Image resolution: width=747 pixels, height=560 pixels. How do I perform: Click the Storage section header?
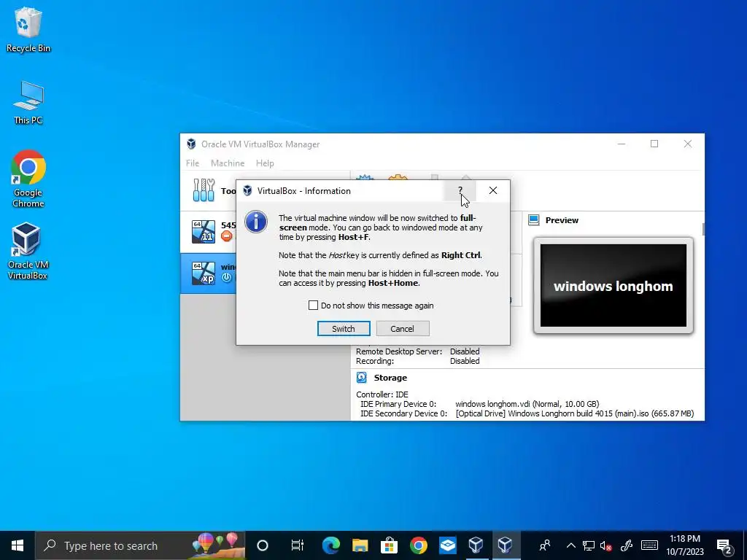(390, 378)
